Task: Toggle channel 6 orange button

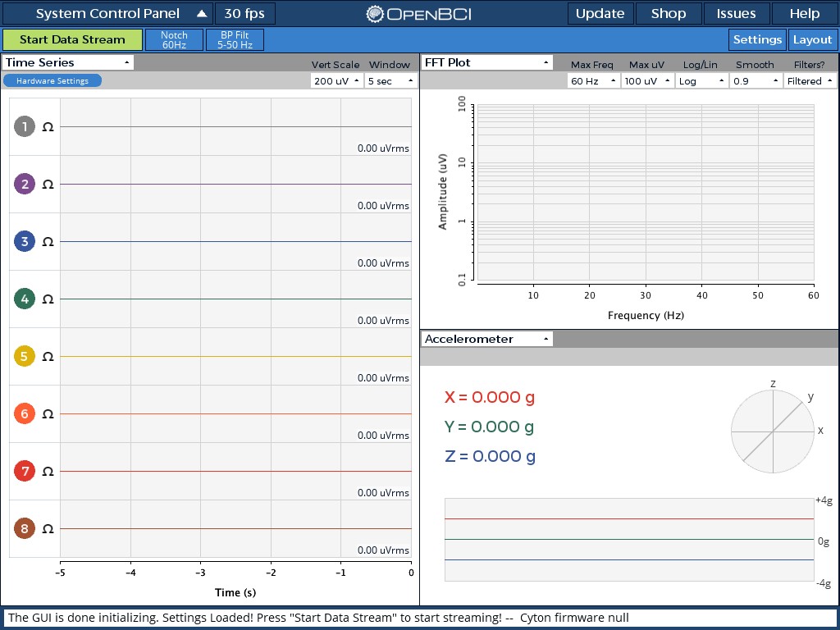Action: point(24,413)
